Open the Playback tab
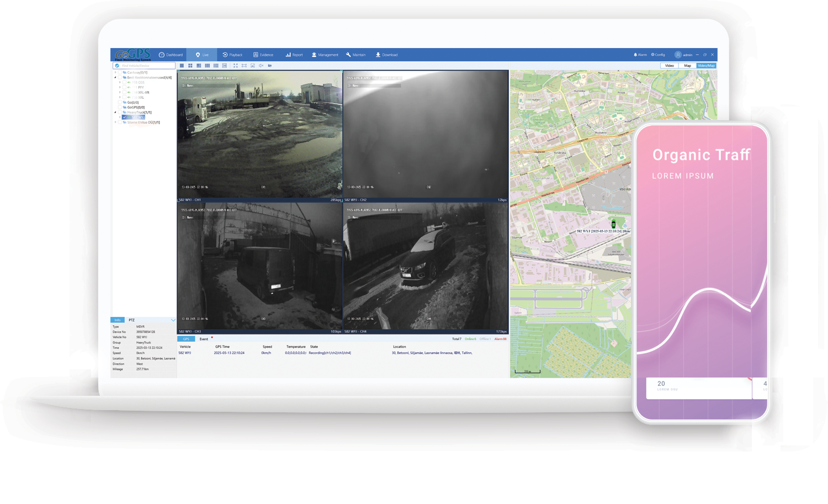This screenshot has height=504, width=828. tap(232, 55)
